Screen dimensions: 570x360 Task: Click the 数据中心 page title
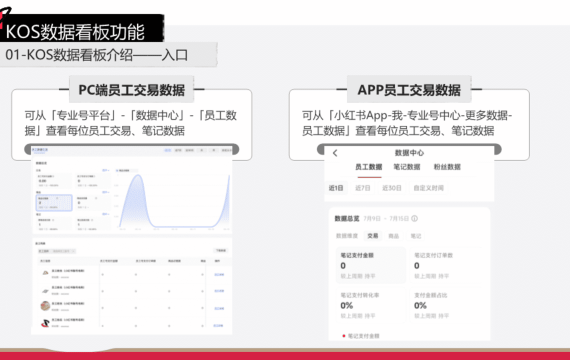[409, 153]
